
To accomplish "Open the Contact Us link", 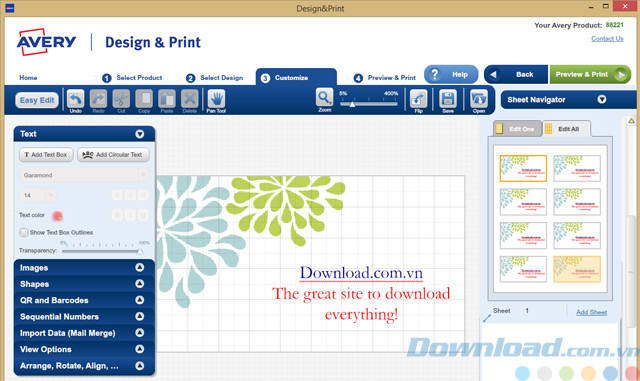I will (x=607, y=38).
